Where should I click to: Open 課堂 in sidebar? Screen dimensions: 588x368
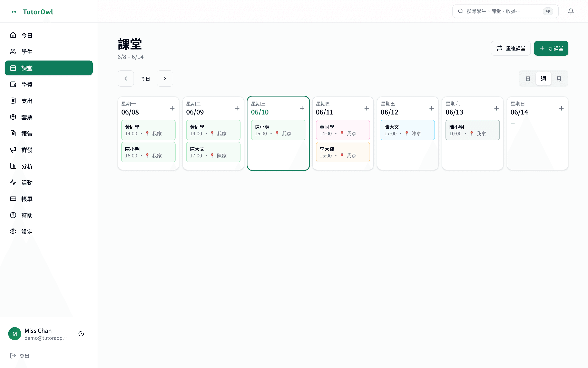(x=49, y=68)
